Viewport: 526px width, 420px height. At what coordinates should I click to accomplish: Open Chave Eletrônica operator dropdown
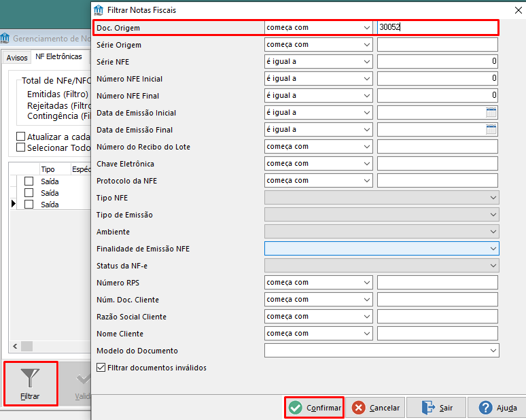coord(367,163)
